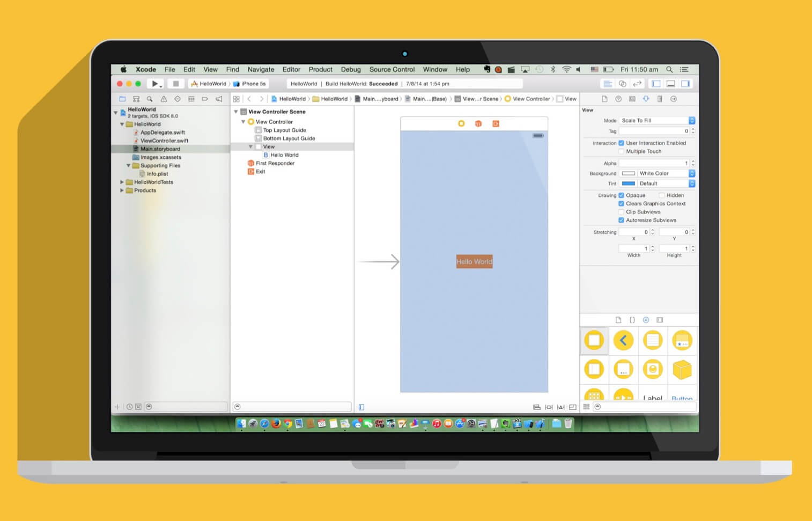Open the Source Control menu
Image resolution: width=812 pixels, height=521 pixels.
point(392,69)
